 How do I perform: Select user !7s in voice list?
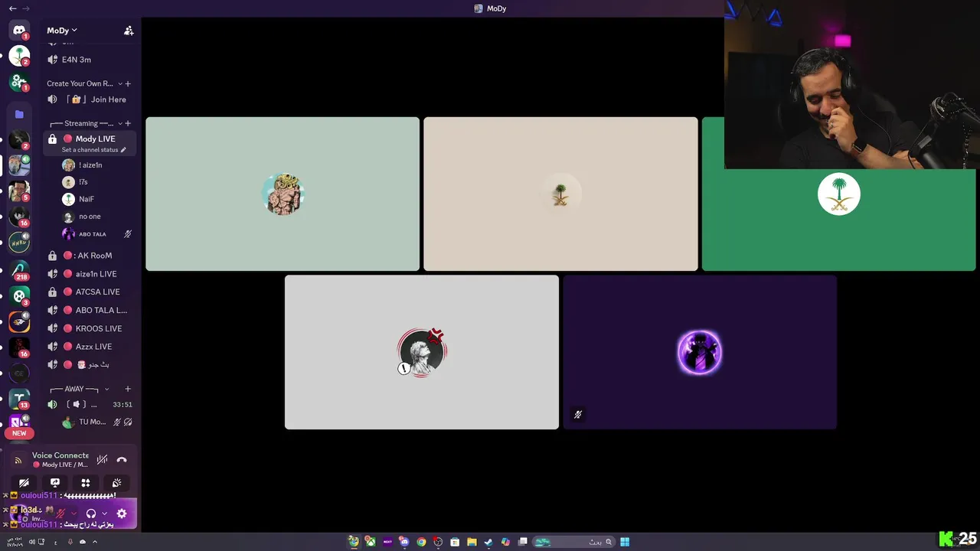[97, 182]
